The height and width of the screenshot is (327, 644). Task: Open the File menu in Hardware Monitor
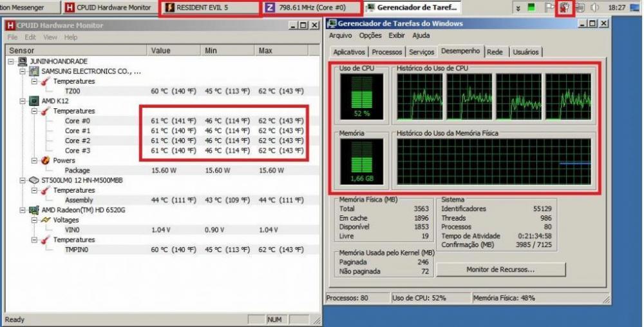12,37
